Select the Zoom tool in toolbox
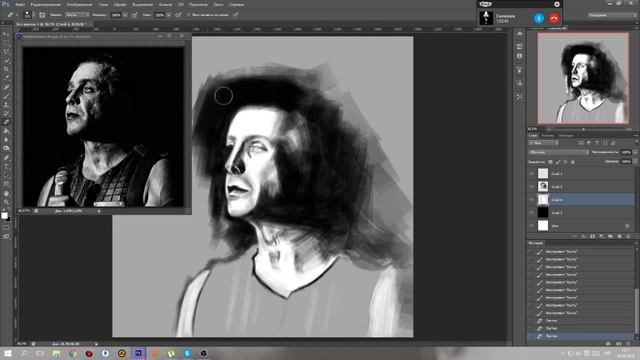The width and height of the screenshot is (640, 360). [6, 202]
